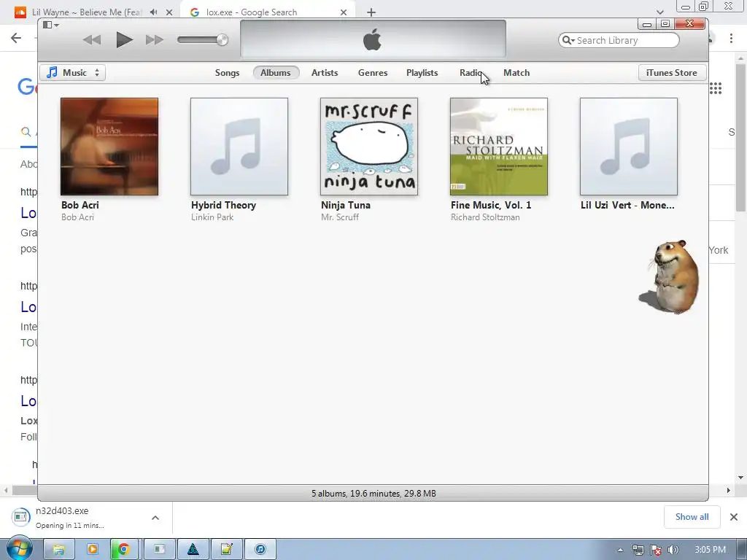The width and height of the screenshot is (747, 560).
Task: Show hidden system tray icons
Action: 620,550
